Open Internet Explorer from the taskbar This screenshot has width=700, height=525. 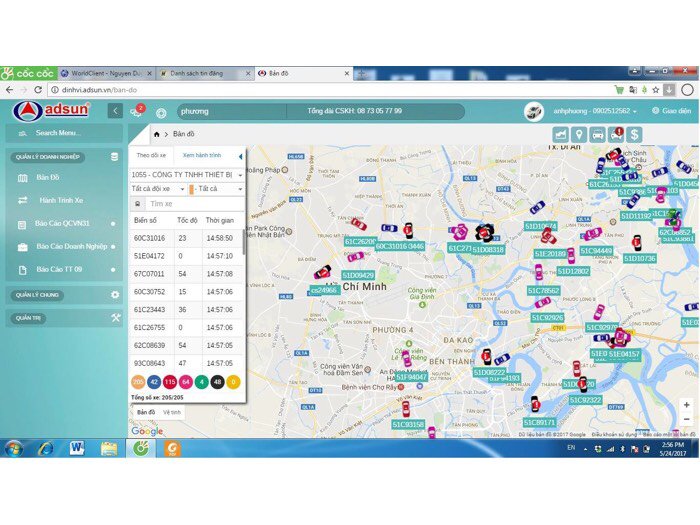click(x=46, y=448)
